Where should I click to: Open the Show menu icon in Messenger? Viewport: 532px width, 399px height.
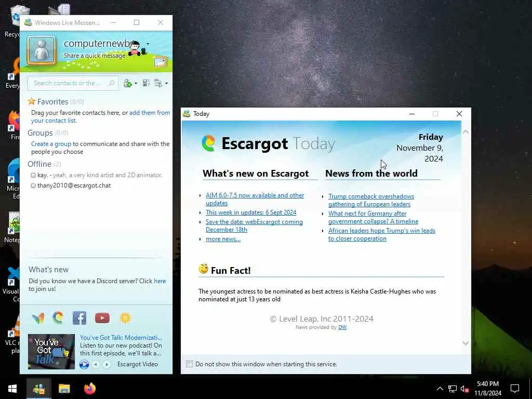click(158, 83)
